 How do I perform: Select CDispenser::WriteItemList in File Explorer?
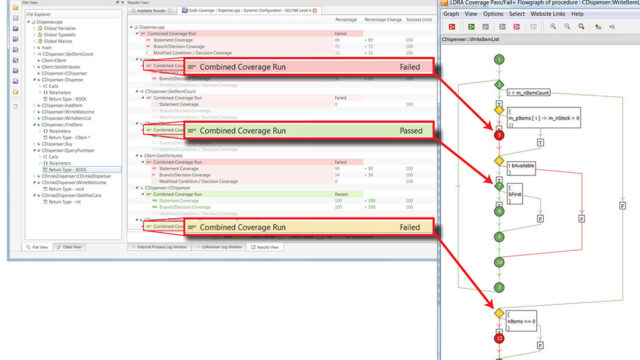pyautogui.click(x=67, y=118)
